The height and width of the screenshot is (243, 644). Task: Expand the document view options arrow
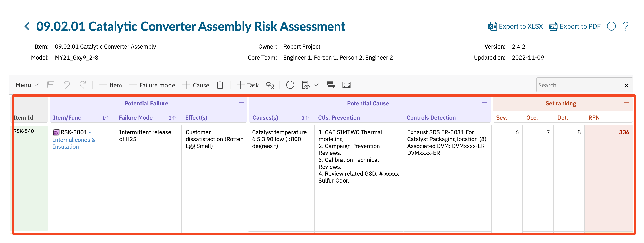(316, 85)
